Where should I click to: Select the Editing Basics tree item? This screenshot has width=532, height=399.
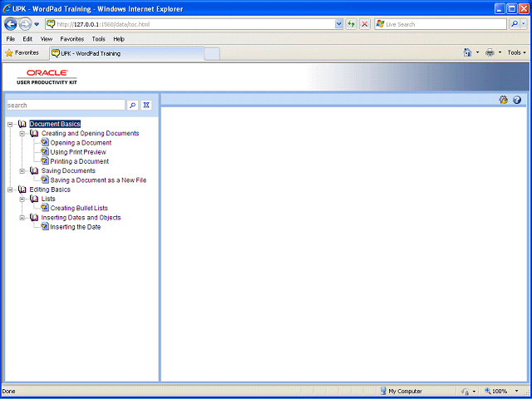pyautogui.click(x=50, y=190)
